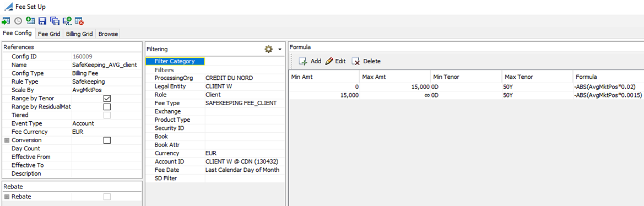The image size is (644, 206).
Task: Click the Delete formula button
Action: point(366,61)
